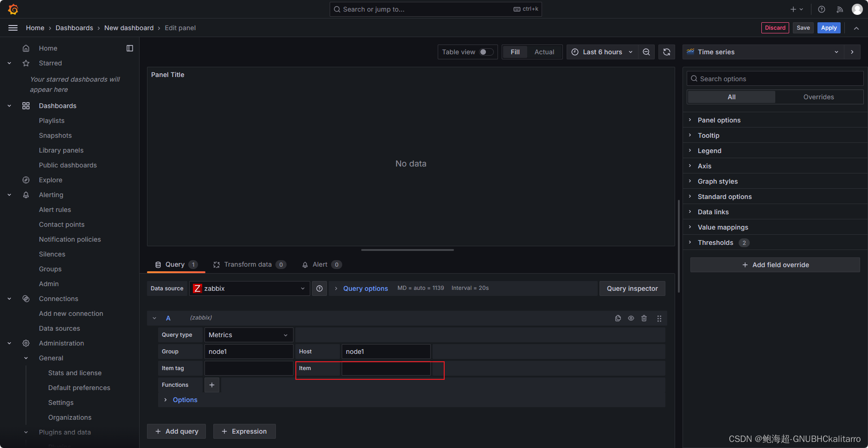Screen dimensions: 868x448
Task: Dock the side menu via panel icon
Action: (130, 48)
